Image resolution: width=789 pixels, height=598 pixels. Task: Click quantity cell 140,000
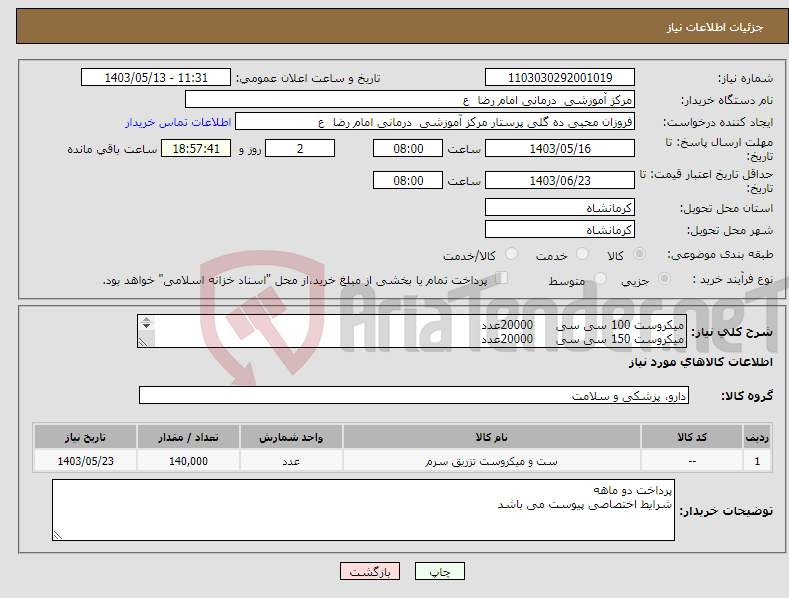click(188, 461)
